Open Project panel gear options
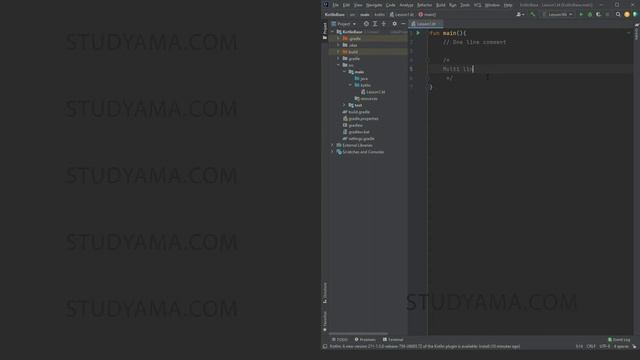The height and width of the screenshot is (360, 640). click(394, 24)
